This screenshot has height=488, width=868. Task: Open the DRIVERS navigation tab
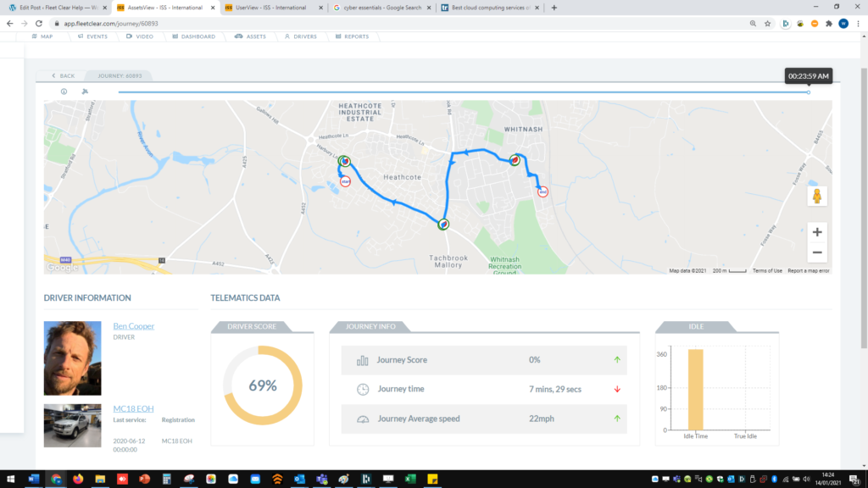(x=301, y=36)
